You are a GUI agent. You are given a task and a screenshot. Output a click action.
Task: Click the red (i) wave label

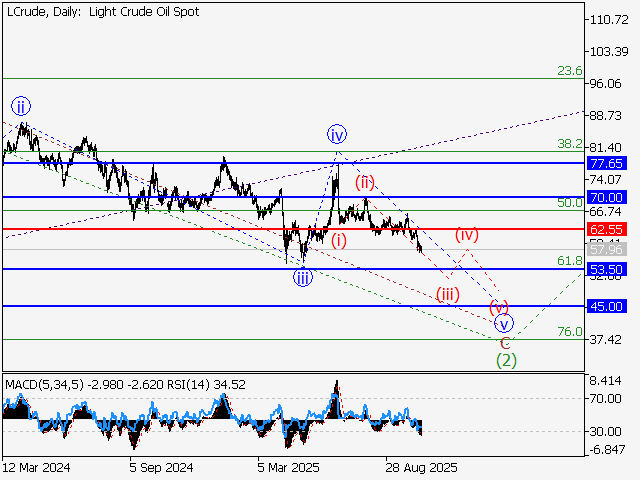pos(339,240)
